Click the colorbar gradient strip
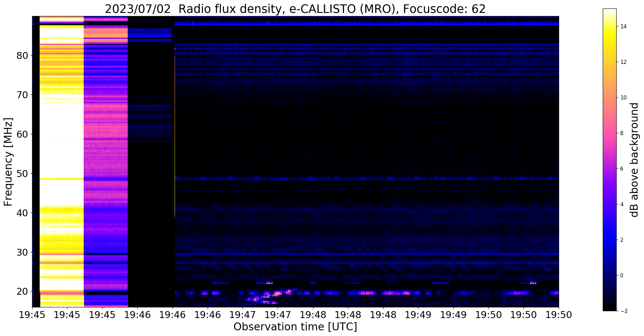This screenshot has height=336, width=644. tap(609, 160)
